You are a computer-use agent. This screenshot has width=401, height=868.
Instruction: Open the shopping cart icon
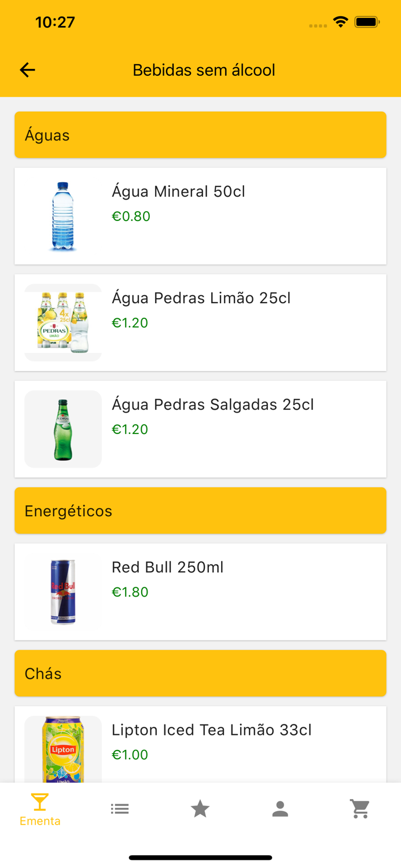(x=360, y=808)
